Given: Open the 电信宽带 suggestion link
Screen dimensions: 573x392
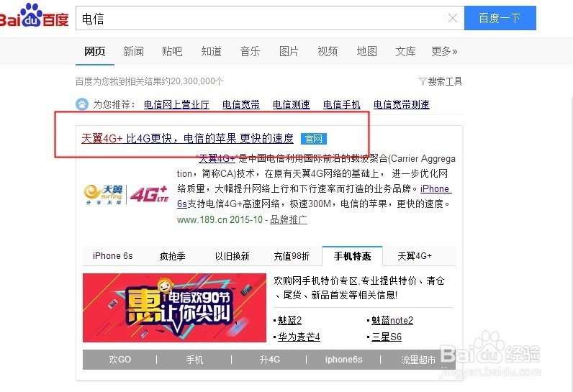Looking at the screenshot, I should [241, 105].
